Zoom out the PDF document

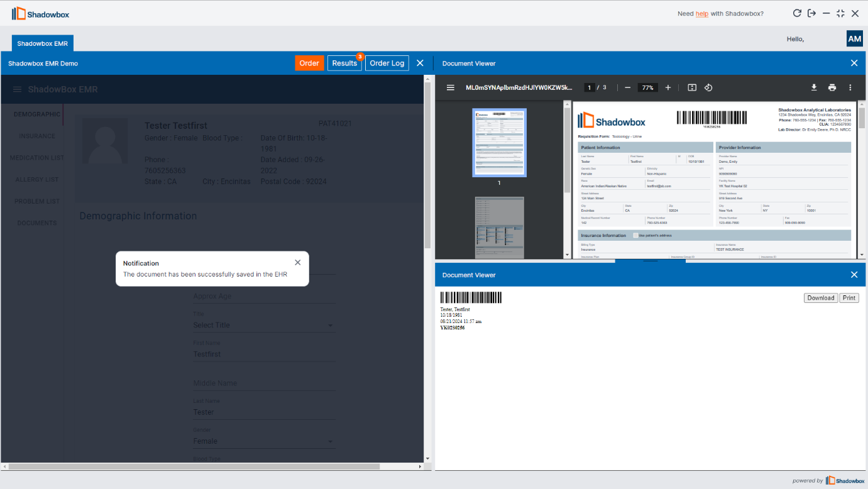(x=627, y=87)
